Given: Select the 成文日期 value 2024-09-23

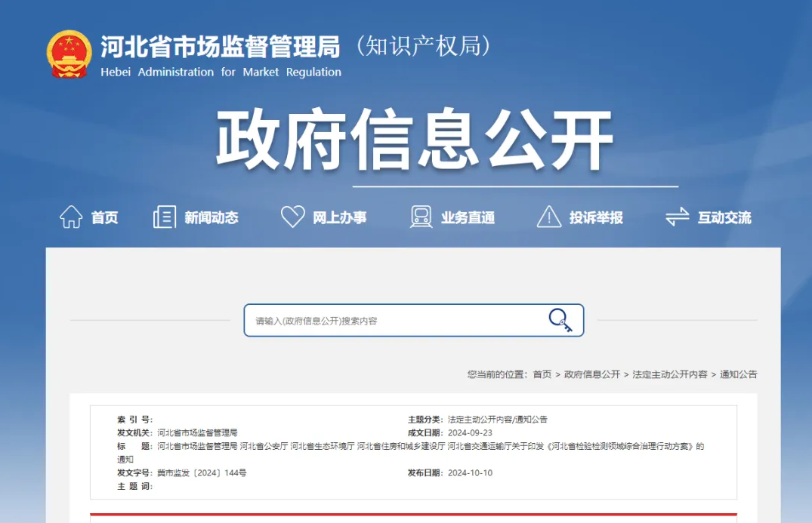Looking at the screenshot, I should [x=471, y=433].
